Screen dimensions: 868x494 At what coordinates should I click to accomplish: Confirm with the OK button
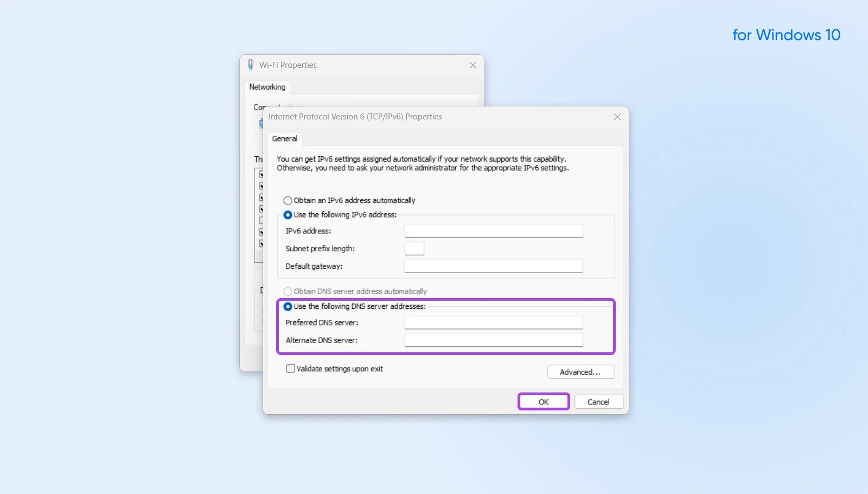544,402
